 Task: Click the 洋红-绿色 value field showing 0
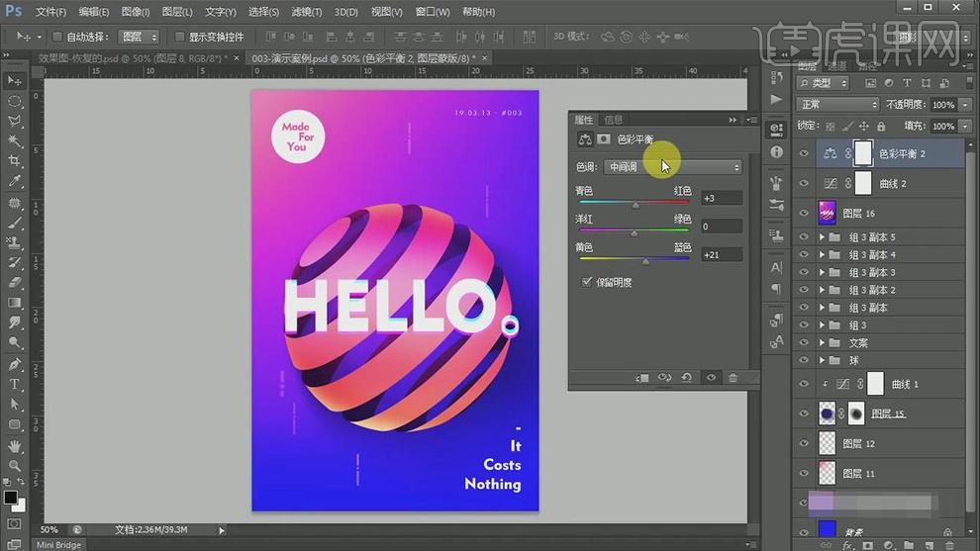(722, 227)
